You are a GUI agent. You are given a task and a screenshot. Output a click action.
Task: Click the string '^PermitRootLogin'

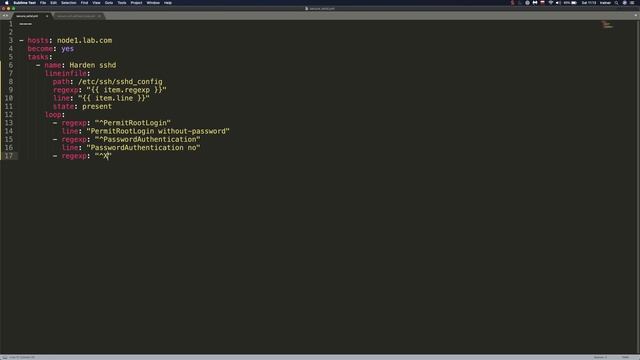coord(133,122)
